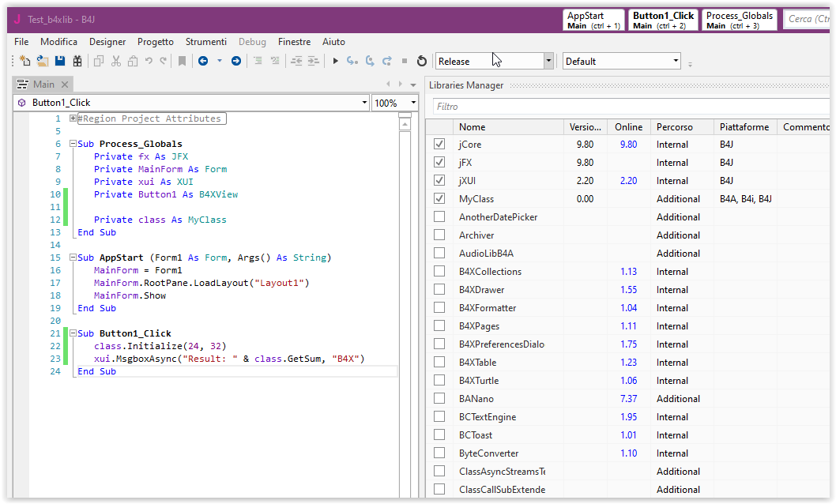Uncheck the jCore library checkbox
The height and width of the screenshot is (504, 836).
click(x=439, y=145)
